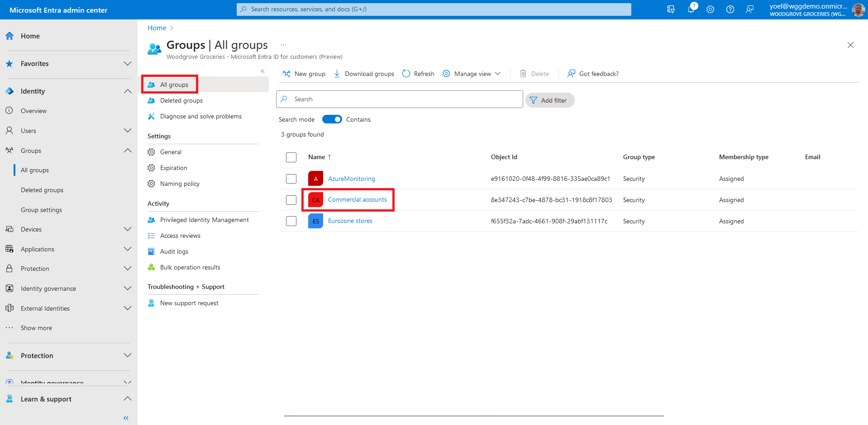Select Audit logs under Activity
Image resolution: width=868 pixels, height=425 pixels.
point(174,251)
